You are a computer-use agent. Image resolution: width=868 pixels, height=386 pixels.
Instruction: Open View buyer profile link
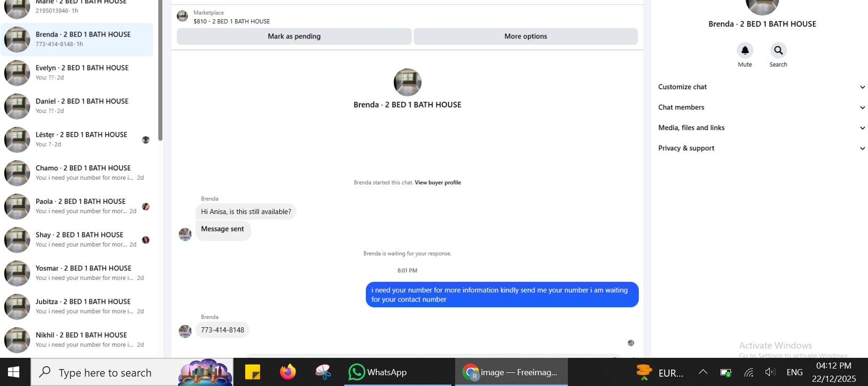coord(438,183)
